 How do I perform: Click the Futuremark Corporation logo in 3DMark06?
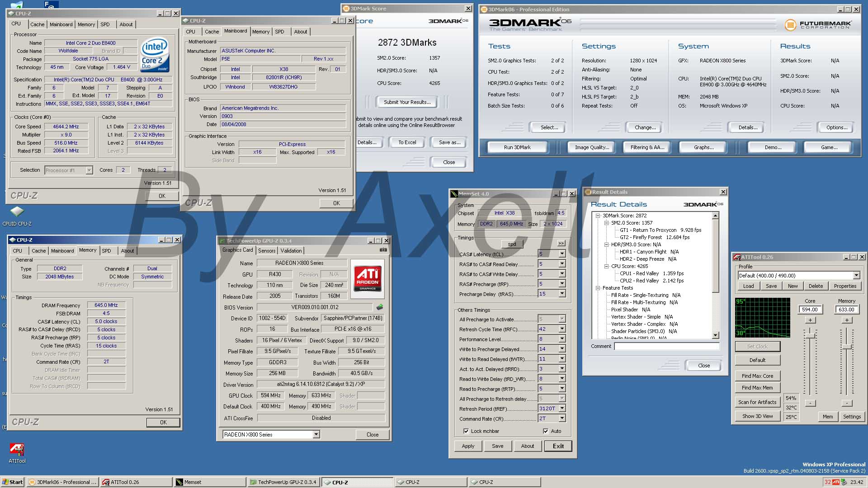pyautogui.click(x=818, y=25)
